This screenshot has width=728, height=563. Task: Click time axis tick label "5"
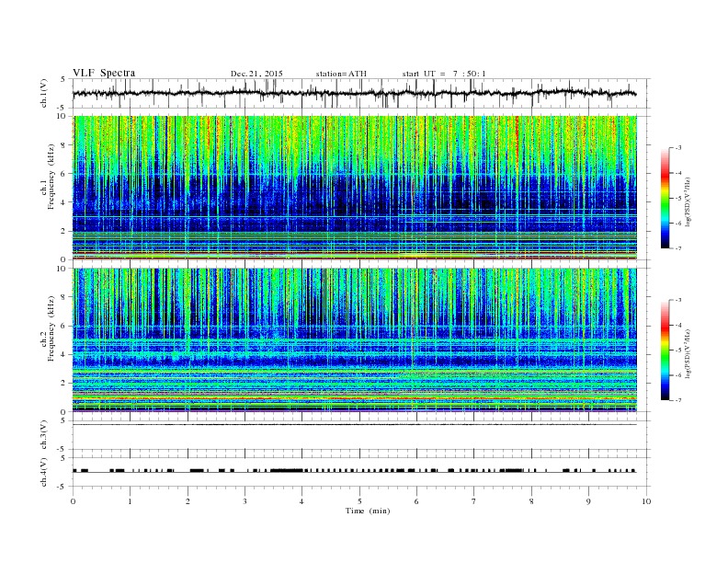click(x=359, y=501)
